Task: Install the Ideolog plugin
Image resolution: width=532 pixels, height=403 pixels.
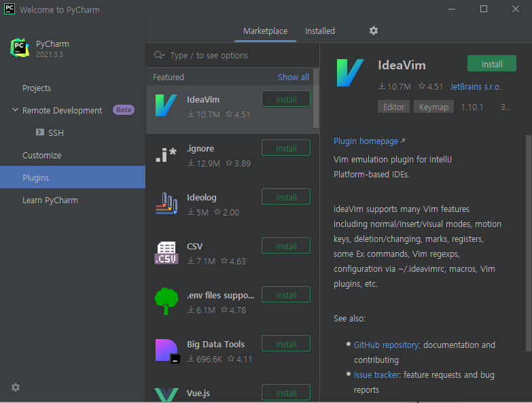Action: point(286,197)
